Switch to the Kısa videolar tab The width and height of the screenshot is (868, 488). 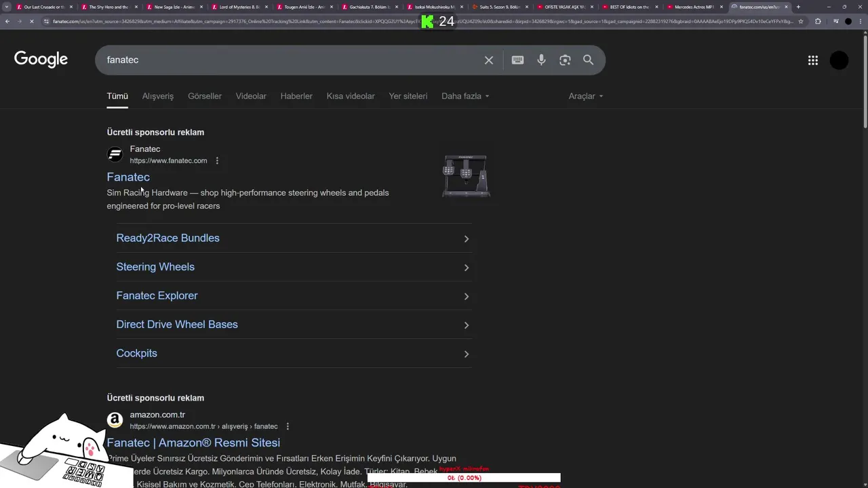pos(351,96)
